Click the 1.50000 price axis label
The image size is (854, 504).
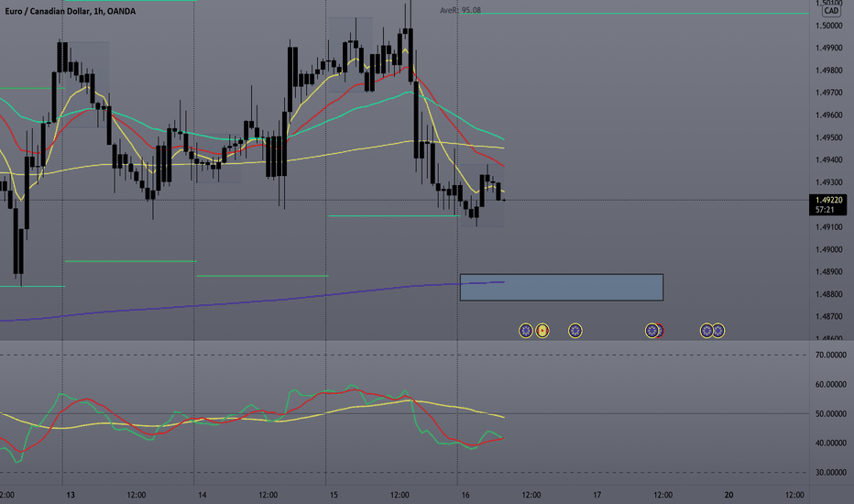tap(828, 26)
